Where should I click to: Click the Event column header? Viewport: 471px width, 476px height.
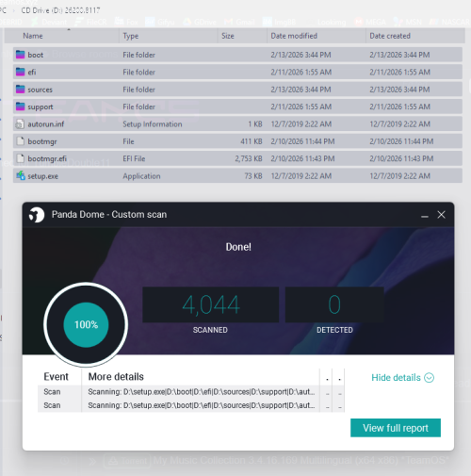pyautogui.click(x=56, y=377)
